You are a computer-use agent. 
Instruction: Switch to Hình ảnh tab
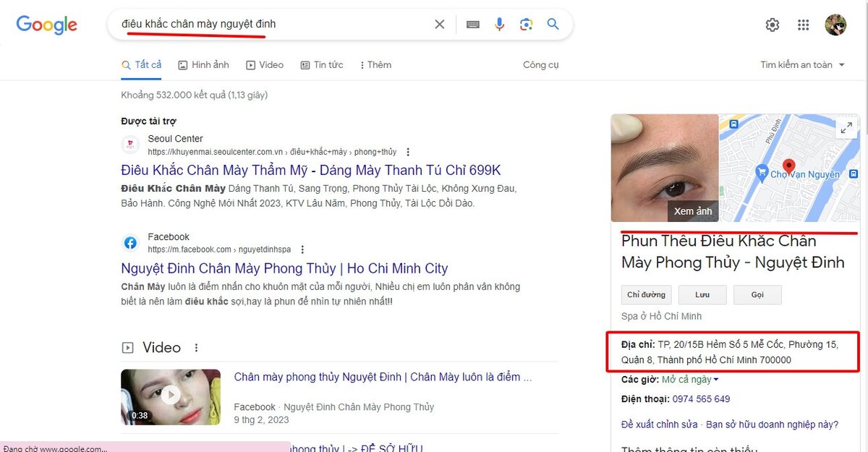203,64
